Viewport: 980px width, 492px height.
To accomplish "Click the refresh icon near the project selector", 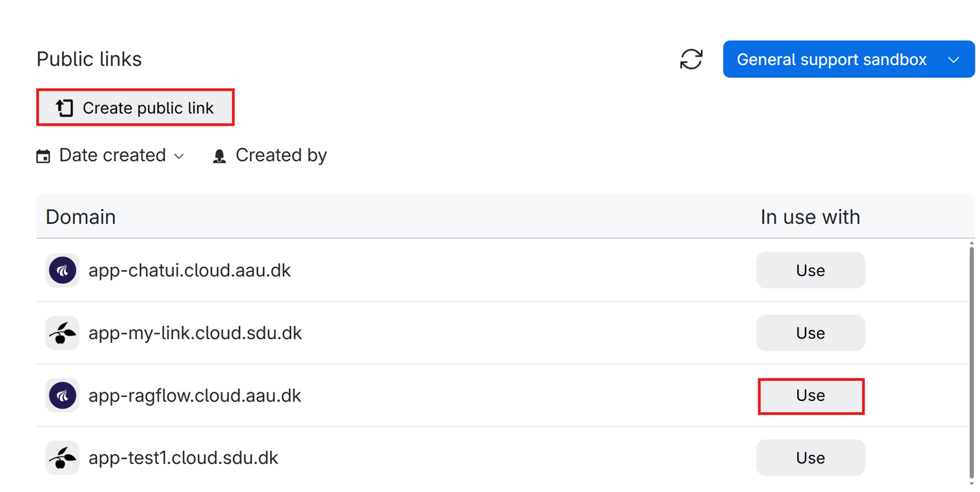I will [x=691, y=59].
